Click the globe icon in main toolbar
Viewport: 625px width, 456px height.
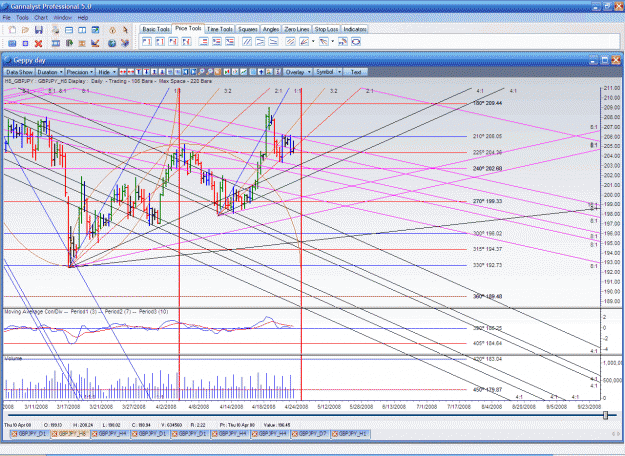click(112, 43)
